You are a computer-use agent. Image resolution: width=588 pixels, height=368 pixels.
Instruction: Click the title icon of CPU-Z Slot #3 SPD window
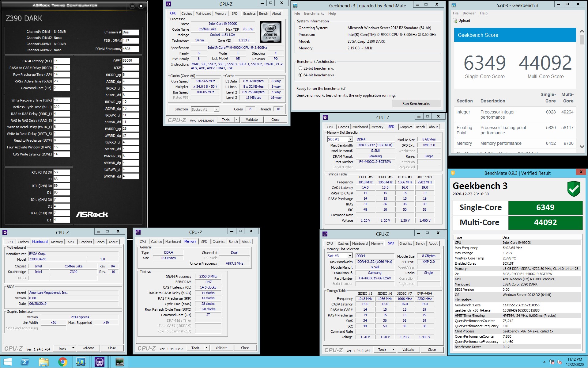tap(325, 234)
